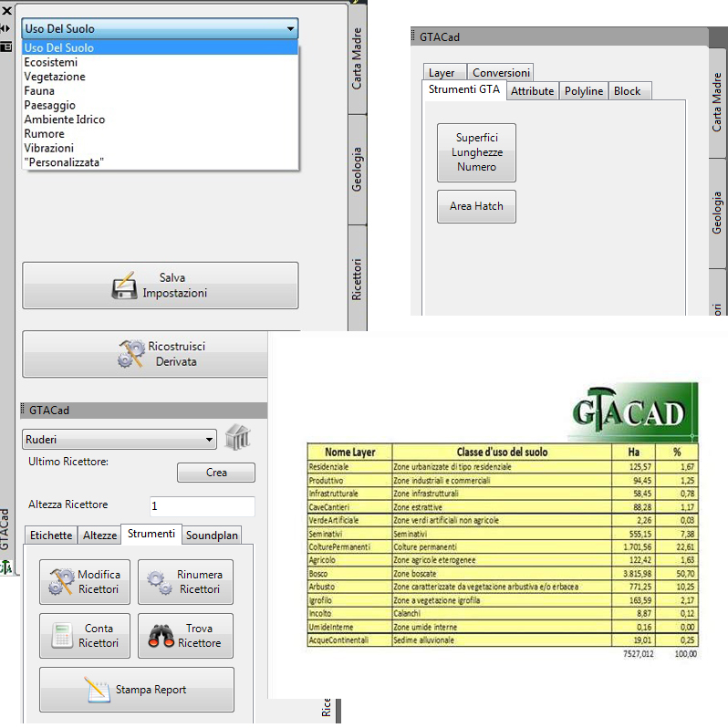Click Stampa Report button
The height and width of the screenshot is (728, 728).
(x=137, y=690)
